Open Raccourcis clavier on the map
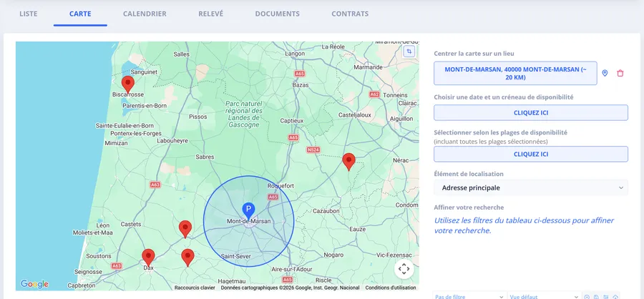 click(195, 288)
